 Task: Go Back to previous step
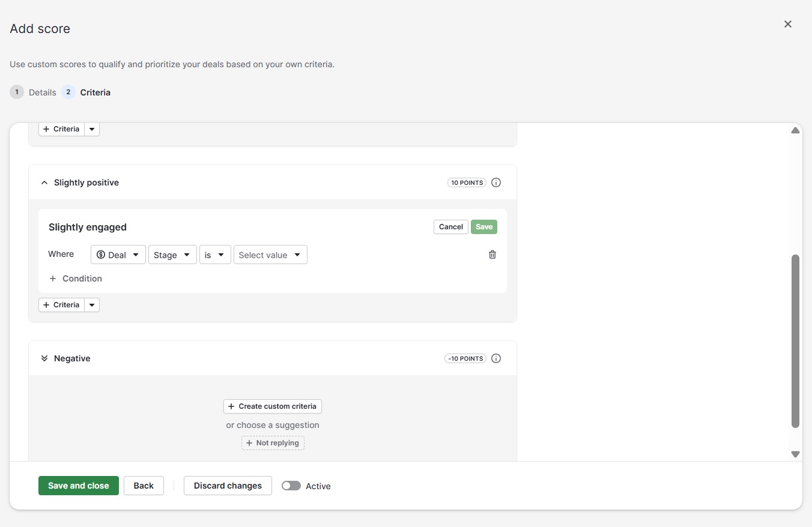click(x=144, y=486)
